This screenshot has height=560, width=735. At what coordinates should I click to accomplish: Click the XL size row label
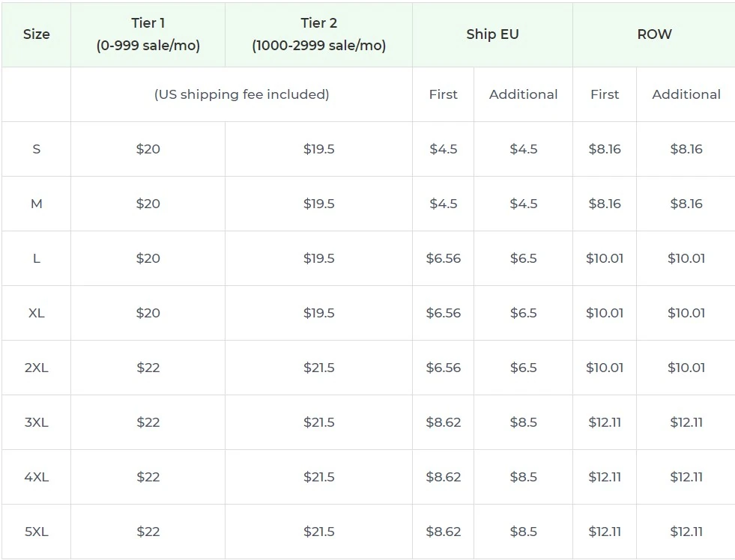point(36,313)
